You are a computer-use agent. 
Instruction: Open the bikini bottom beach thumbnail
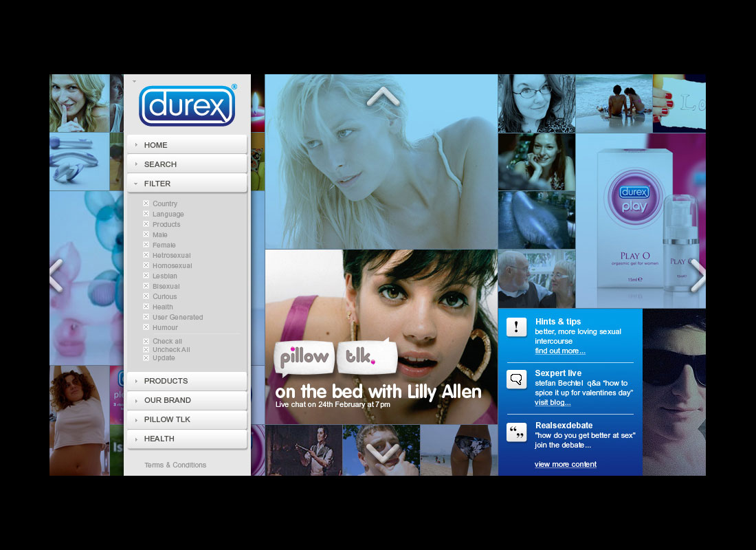pos(459,450)
